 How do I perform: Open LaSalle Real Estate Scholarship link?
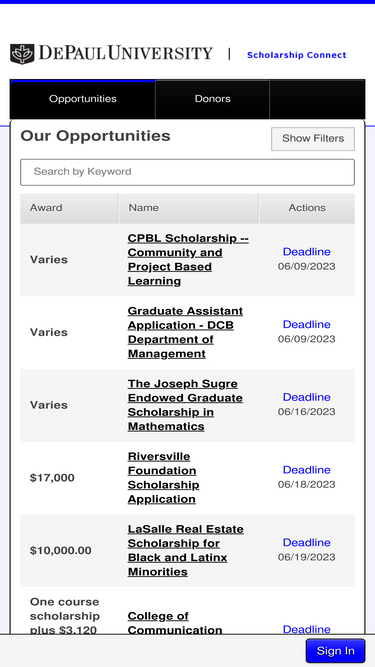[x=185, y=550]
